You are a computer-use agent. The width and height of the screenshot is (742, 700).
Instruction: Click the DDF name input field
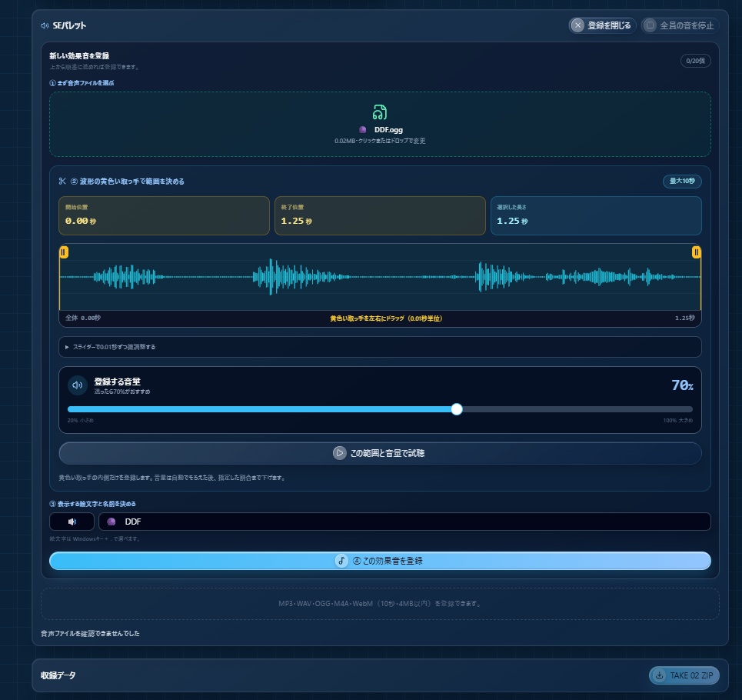404,522
